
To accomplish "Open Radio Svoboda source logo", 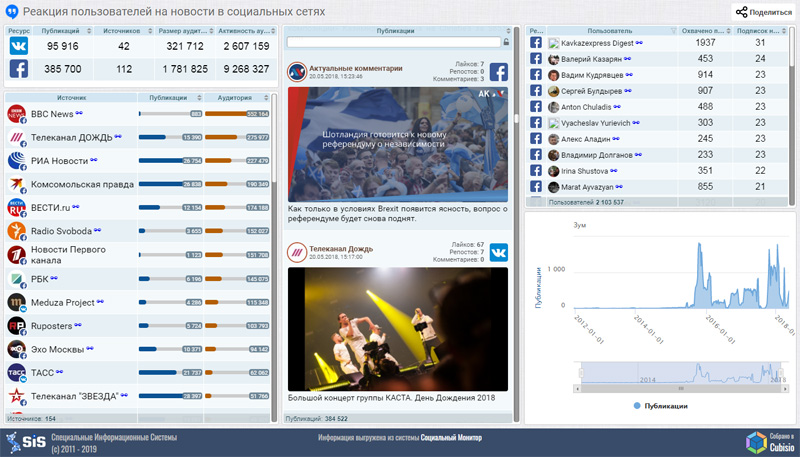I will click(16, 231).
